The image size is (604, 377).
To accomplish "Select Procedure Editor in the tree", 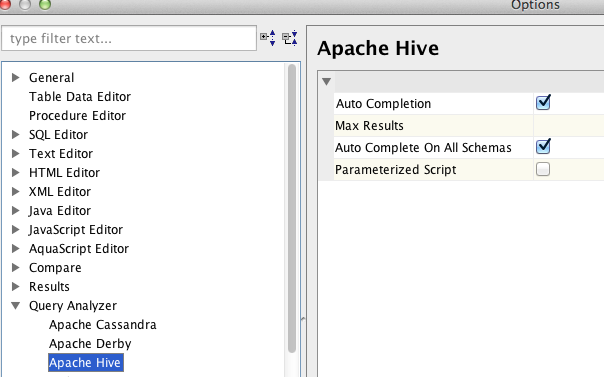I will pyautogui.click(x=77, y=116).
